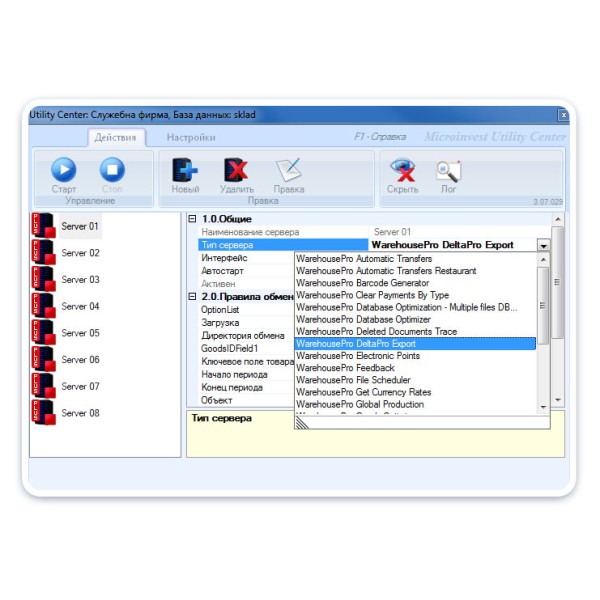Open the Лог magnifier icon

[x=448, y=171]
